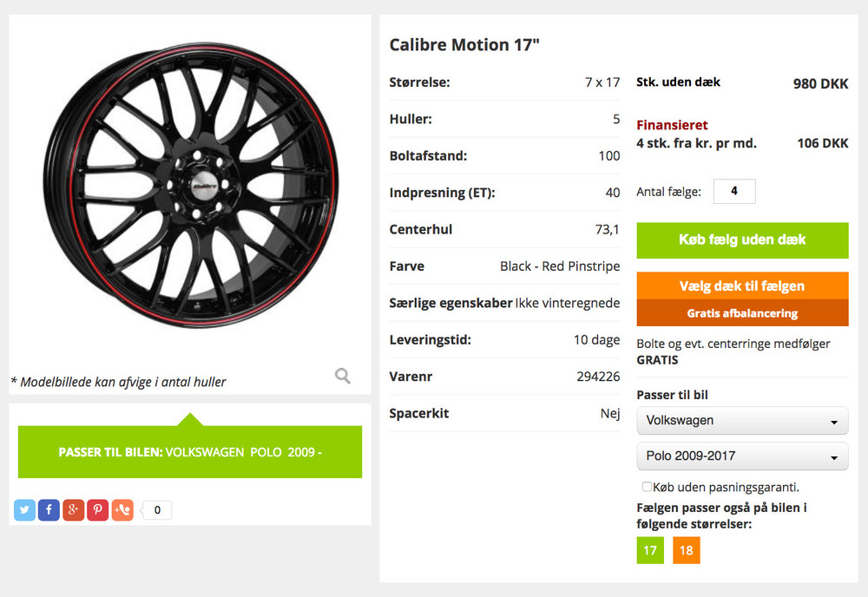The image size is (868, 597).
Task: Click 'Køb fælg uden dæk' button
Action: 742,240
